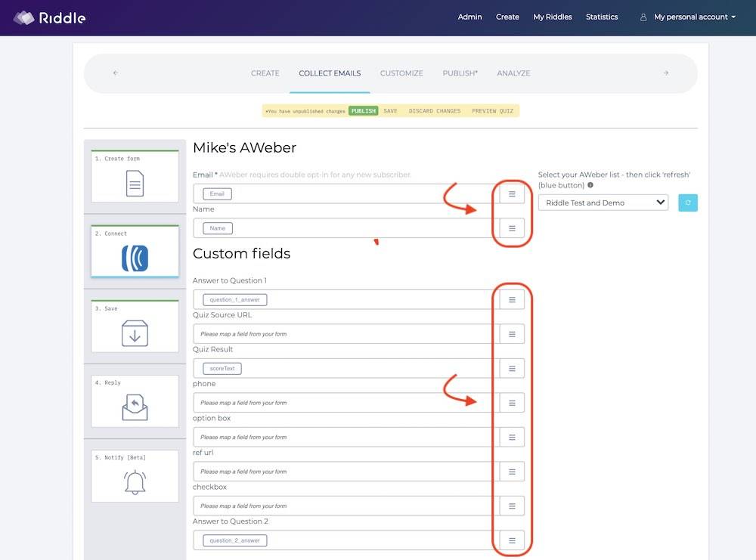The image size is (756, 560).
Task: Open menu icon for Quiz Result
Action: pyautogui.click(x=512, y=368)
